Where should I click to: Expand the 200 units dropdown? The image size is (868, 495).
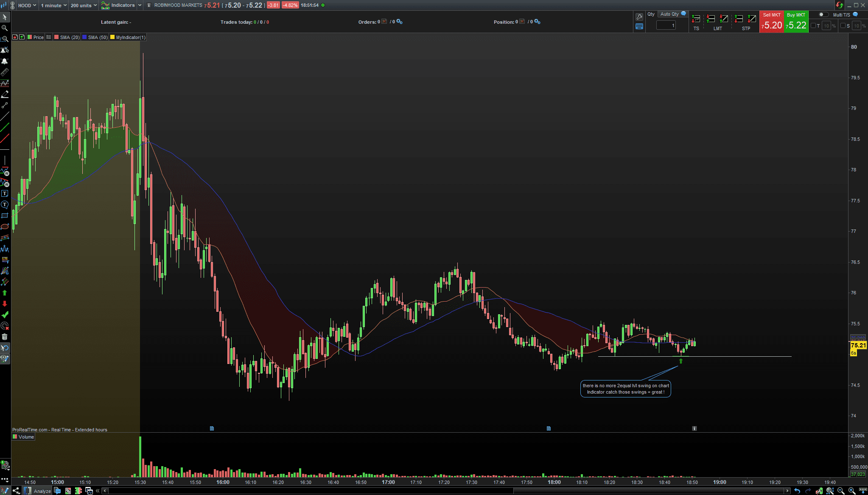coord(84,6)
